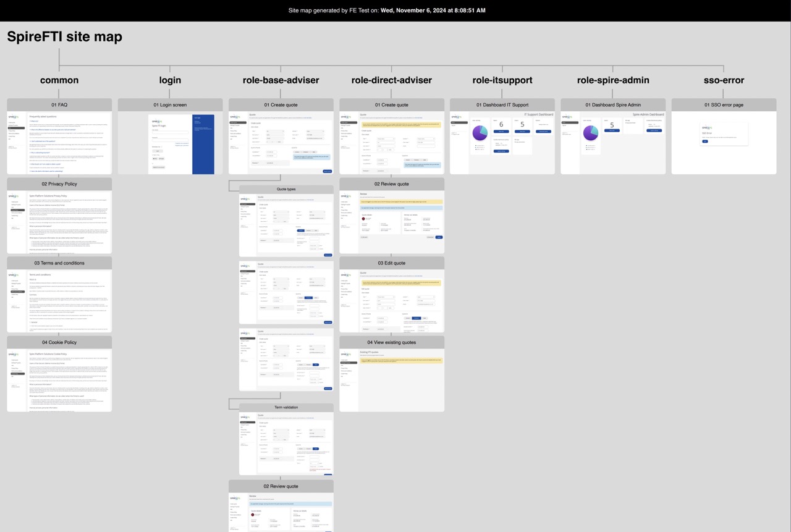The image size is (791, 532).
Task: Click the blue side panel in the Login screen thumbnail
Action: [x=203, y=144]
